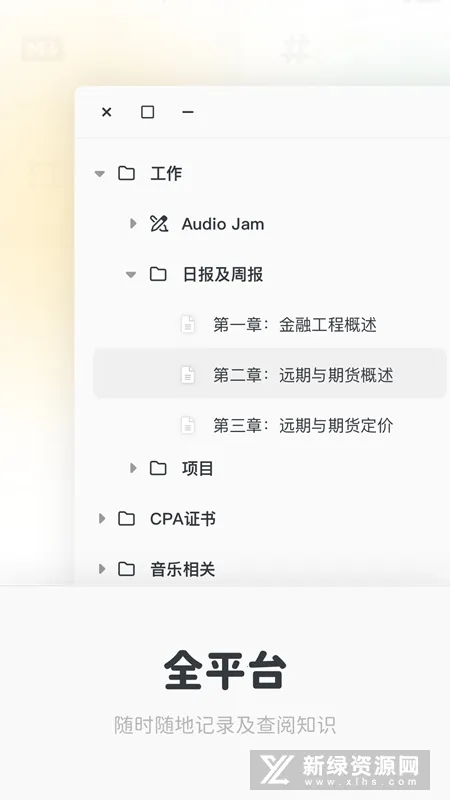This screenshot has width=450, height=800.
Task: Click the document icon for 第二章：远期与期货概述
Action: tap(188, 375)
